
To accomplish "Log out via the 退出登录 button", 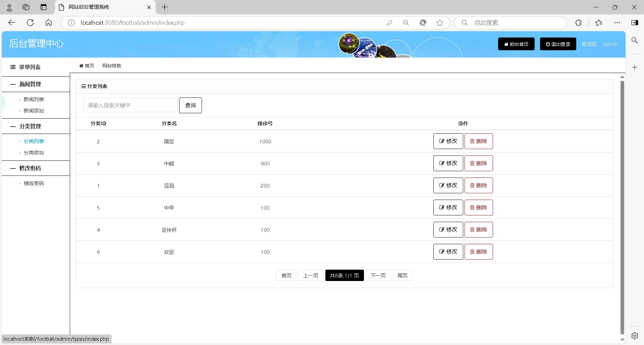I will coord(557,44).
